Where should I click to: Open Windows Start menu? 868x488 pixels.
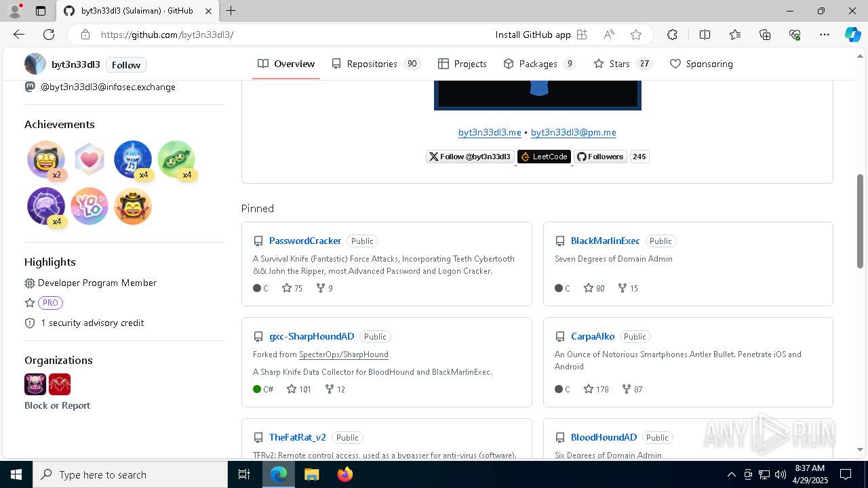pos(16,474)
